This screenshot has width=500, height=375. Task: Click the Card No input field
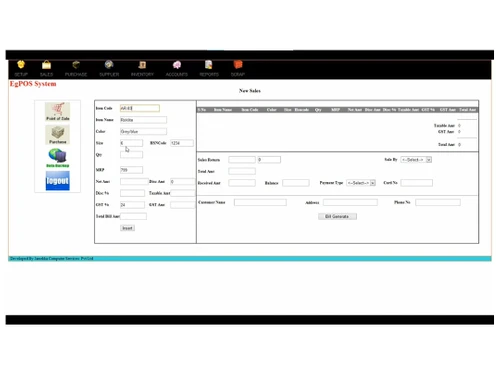[417, 183]
